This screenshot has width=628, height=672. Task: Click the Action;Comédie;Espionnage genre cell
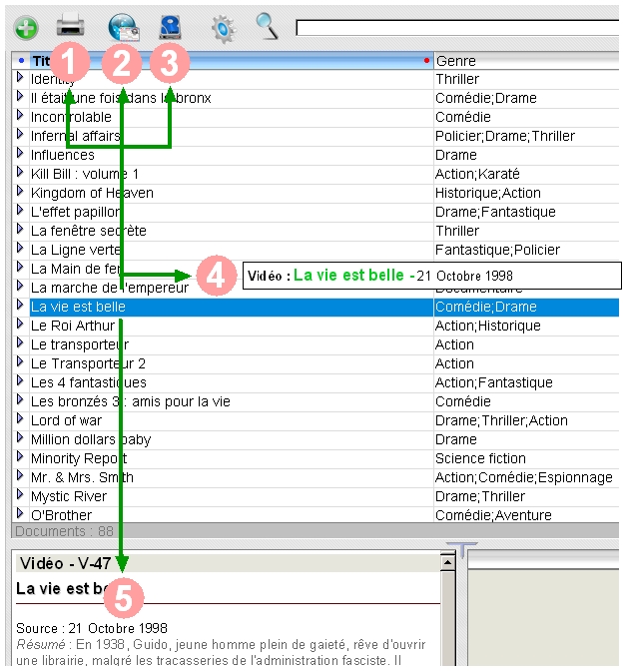524,477
